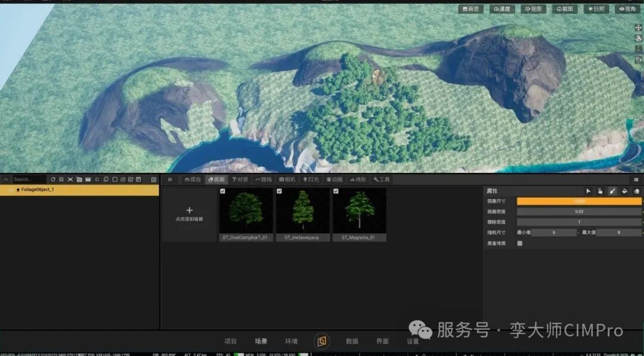Viewport: 644px width, 356px height.
Task: Adjust the 画刷尺寸 brush size slider
Action: click(578, 201)
